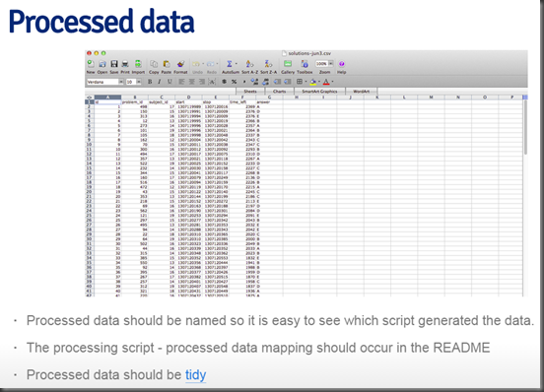Image resolution: width=544 pixels, height=392 pixels.
Task: Click cell with problem_id header
Action: [x=135, y=102]
